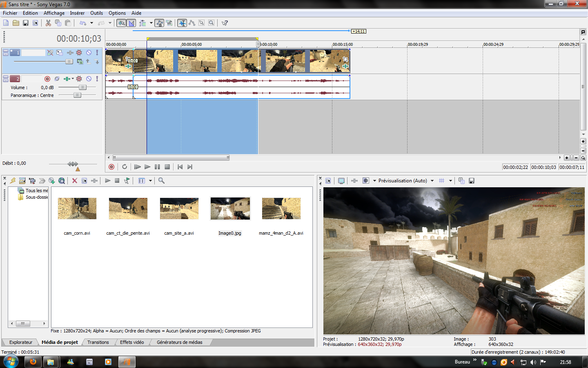Open the Auto Ripple mode dropdown arrow

coord(151,23)
